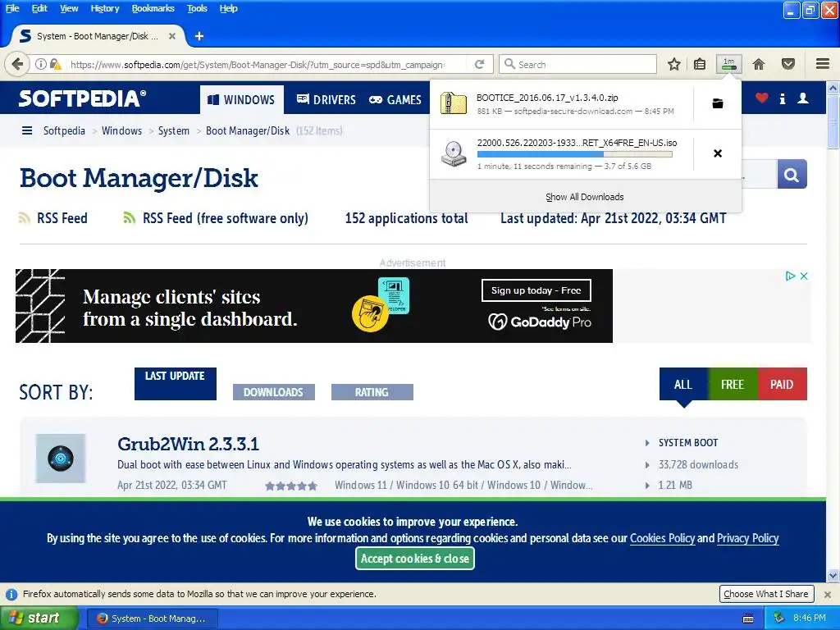The height and width of the screenshot is (630, 840).
Task: Filter applications by ALL
Action: click(x=683, y=384)
